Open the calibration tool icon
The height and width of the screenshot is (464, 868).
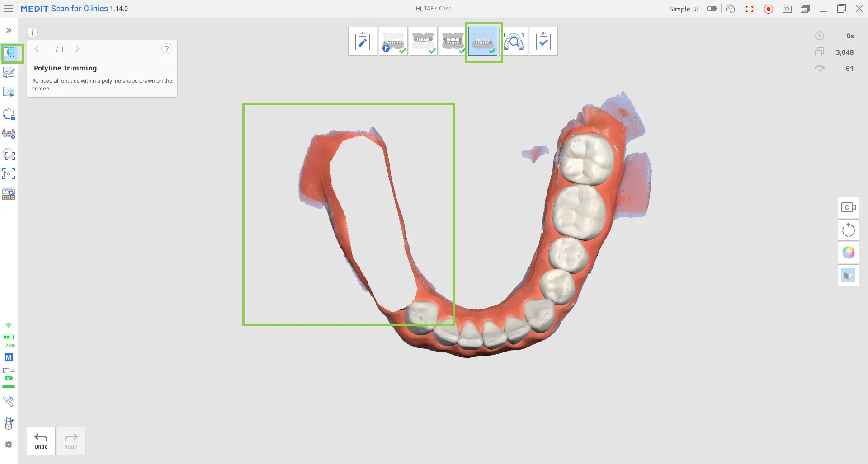point(9,423)
